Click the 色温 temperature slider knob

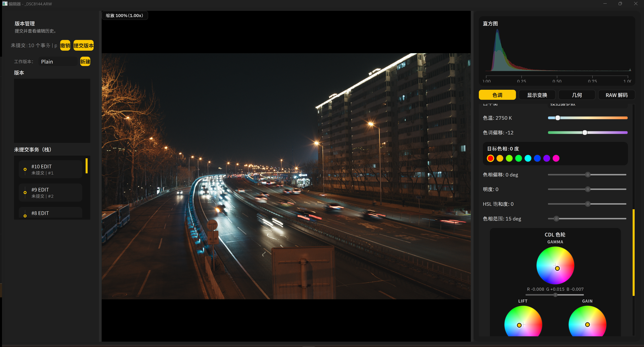pos(558,118)
